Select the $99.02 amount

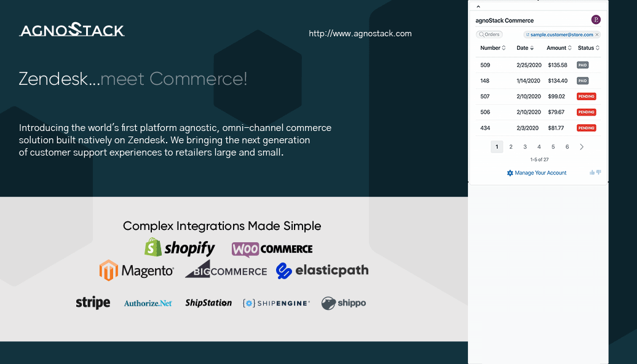556,97
